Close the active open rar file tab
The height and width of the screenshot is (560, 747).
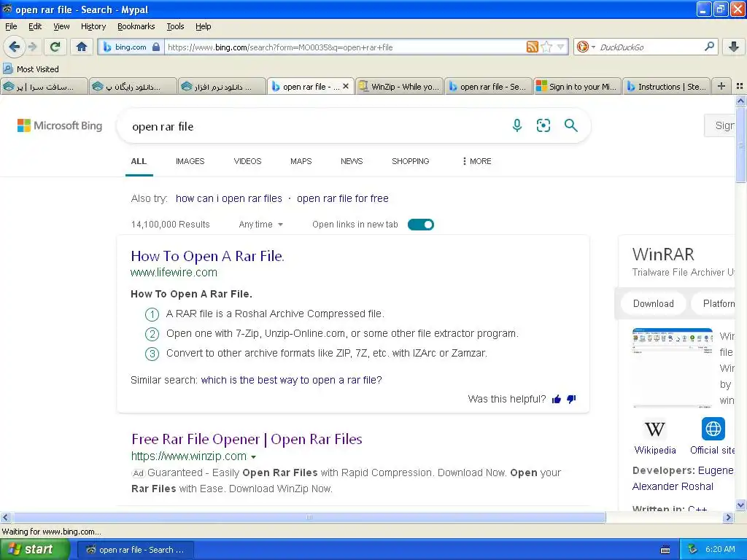[346, 86]
